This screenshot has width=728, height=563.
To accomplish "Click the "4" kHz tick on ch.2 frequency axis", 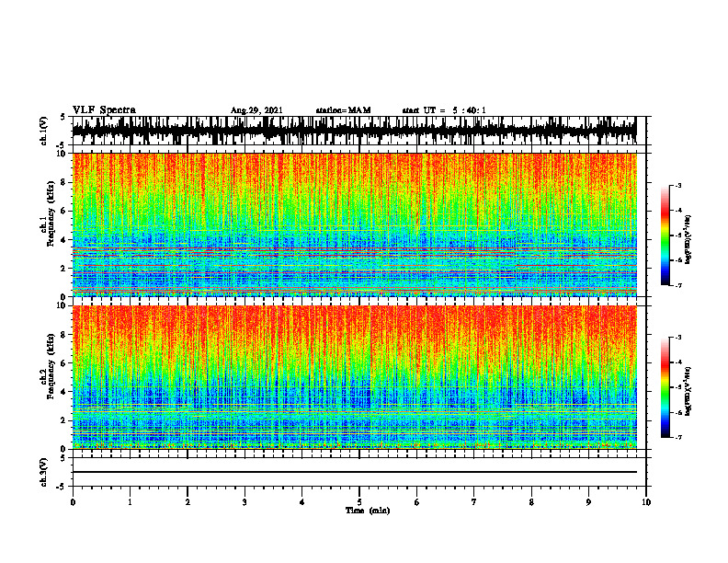I will pyautogui.click(x=64, y=392).
